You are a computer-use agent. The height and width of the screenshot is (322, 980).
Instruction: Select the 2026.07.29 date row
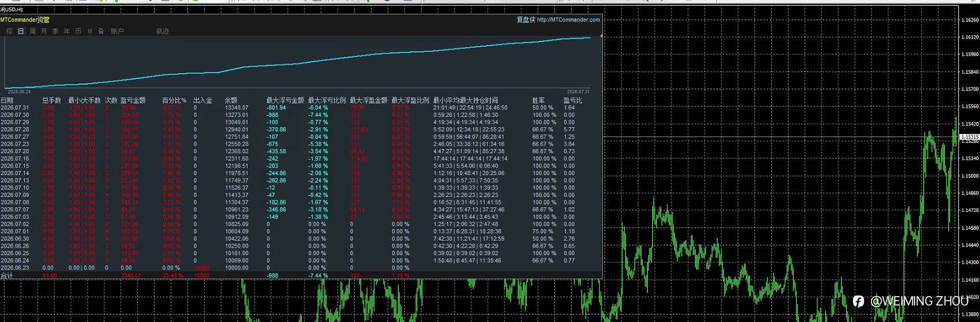(15, 122)
